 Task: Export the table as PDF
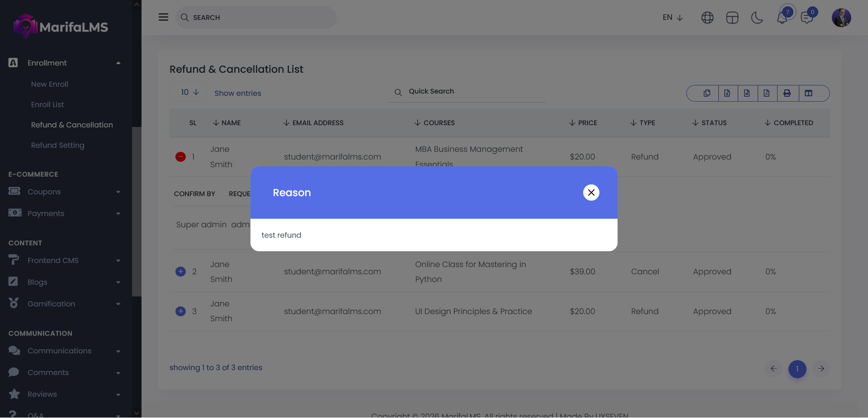tap(767, 93)
